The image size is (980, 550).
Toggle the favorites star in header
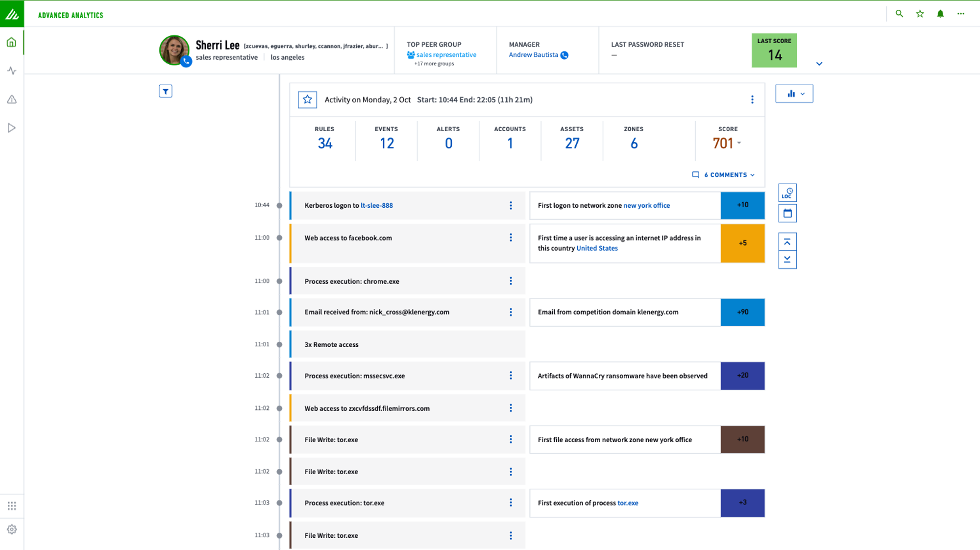(x=920, y=14)
